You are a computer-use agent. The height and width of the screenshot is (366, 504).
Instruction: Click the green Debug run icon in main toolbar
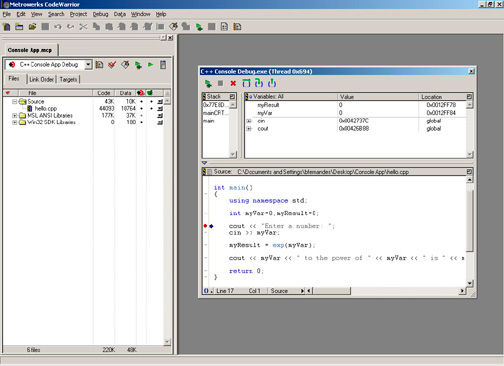[199, 27]
